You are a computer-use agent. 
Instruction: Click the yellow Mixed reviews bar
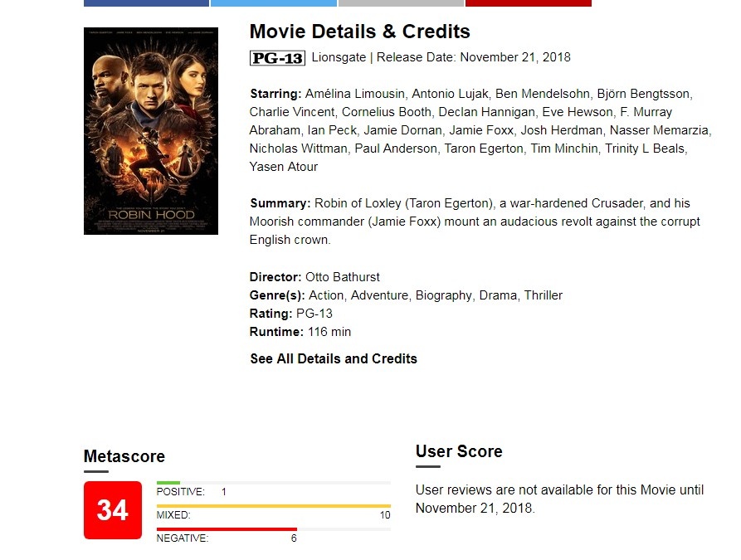click(273, 505)
